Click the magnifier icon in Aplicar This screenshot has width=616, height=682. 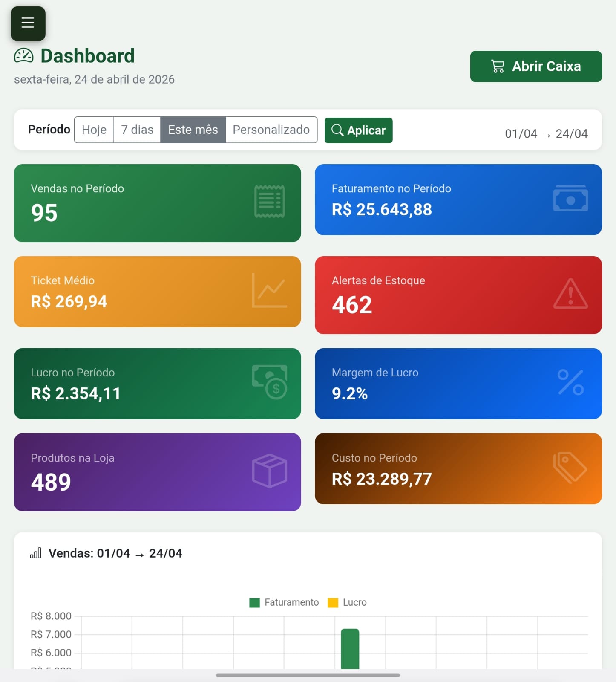pyautogui.click(x=337, y=130)
